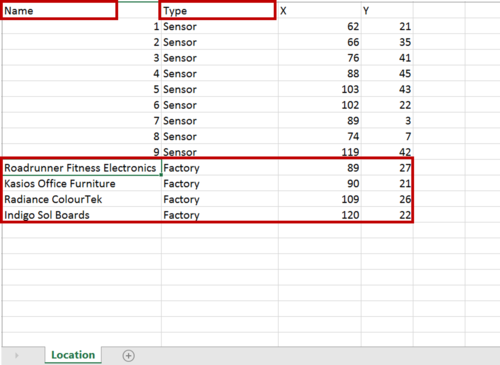The width and height of the screenshot is (500, 365).
Task: Select X value 89 in Roadrunner Fitness row
Action: click(320, 168)
